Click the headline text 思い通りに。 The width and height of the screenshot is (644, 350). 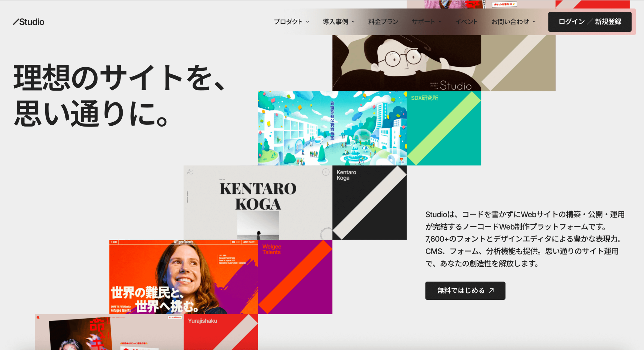coord(91,113)
